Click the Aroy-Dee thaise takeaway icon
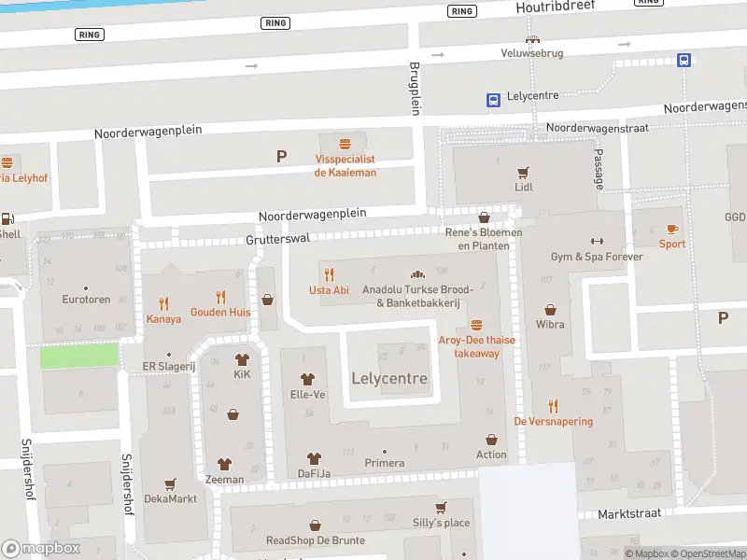This screenshot has height=560, width=747. pyautogui.click(x=476, y=325)
